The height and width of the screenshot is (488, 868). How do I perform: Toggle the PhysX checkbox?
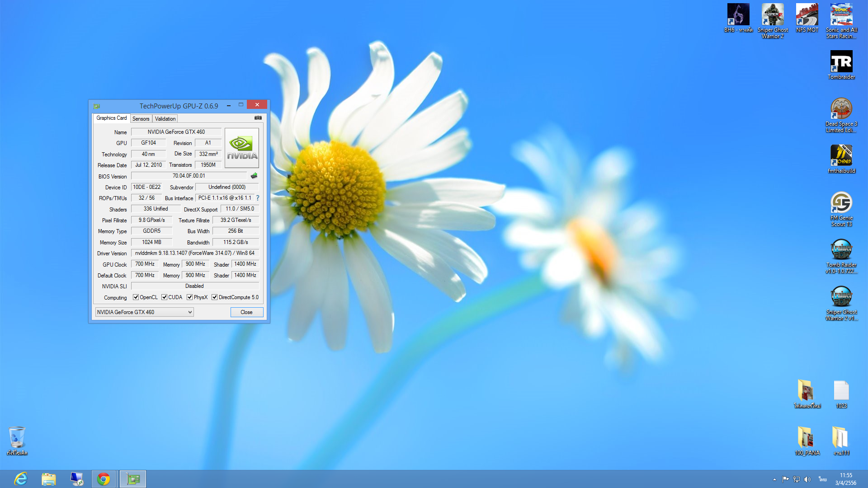click(x=189, y=297)
